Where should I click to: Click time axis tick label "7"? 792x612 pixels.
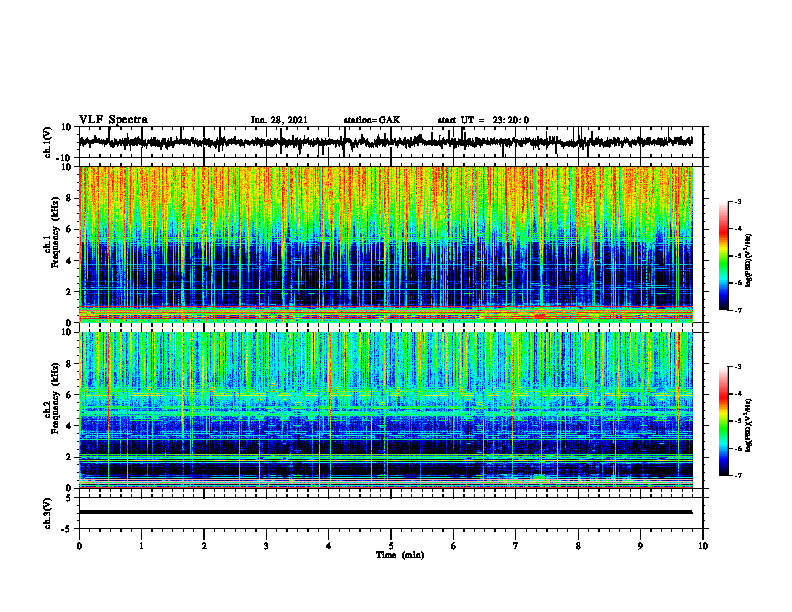pyautogui.click(x=516, y=546)
